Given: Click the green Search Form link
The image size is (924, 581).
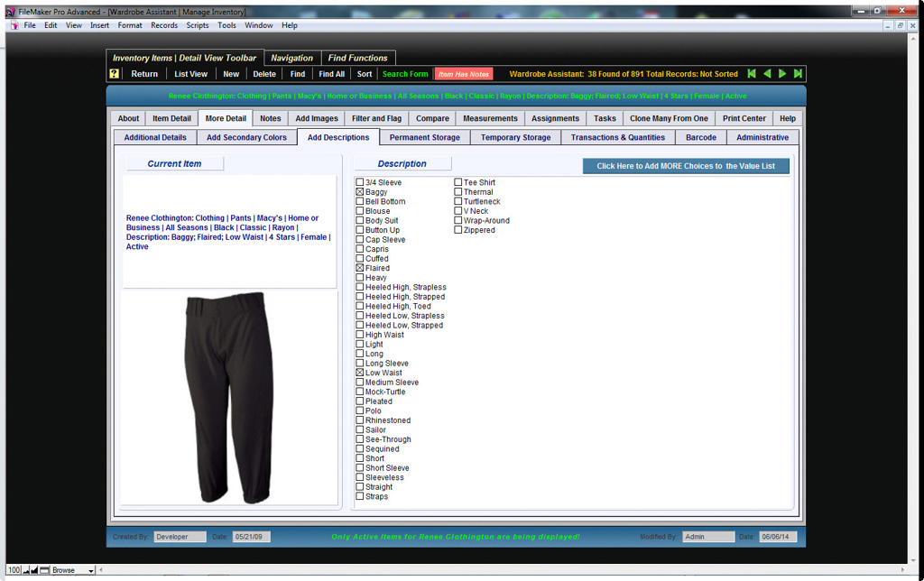Looking at the screenshot, I should [x=405, y=74].
